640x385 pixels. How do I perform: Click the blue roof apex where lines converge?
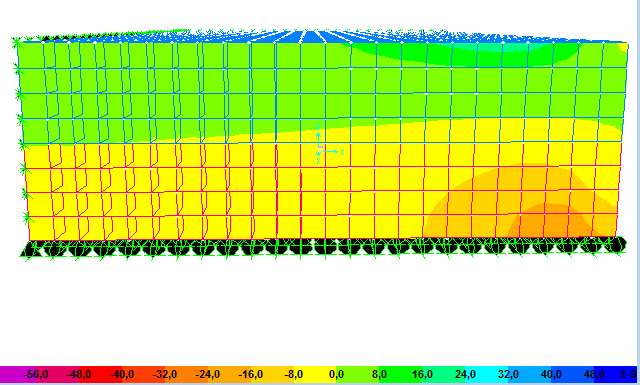[x=311, y=36]
